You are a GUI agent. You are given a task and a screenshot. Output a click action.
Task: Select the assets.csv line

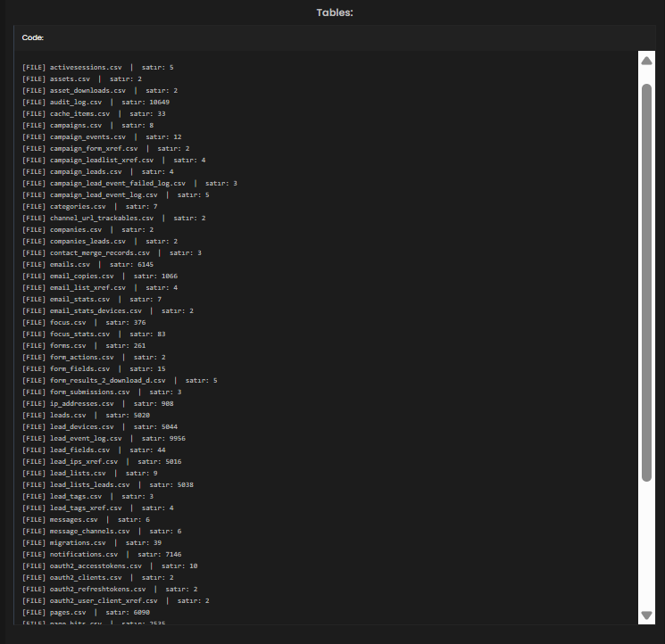(x=82, y=78)
